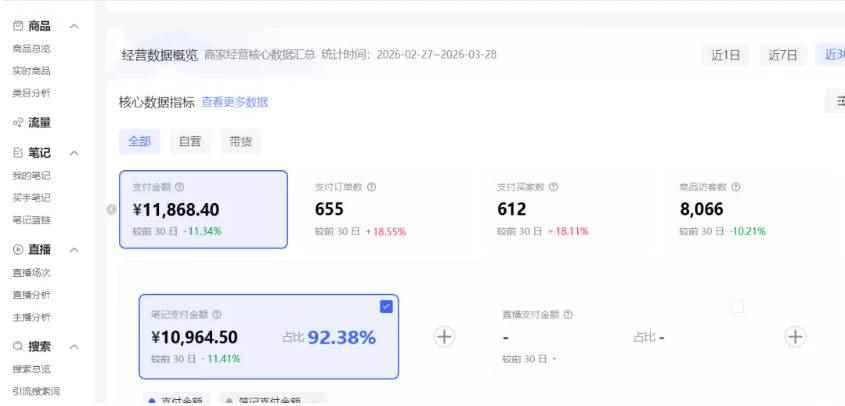Open 直播分析 in the sidebar
The height and width of the screenshot is (406, 845).
[x=31, y=295]
